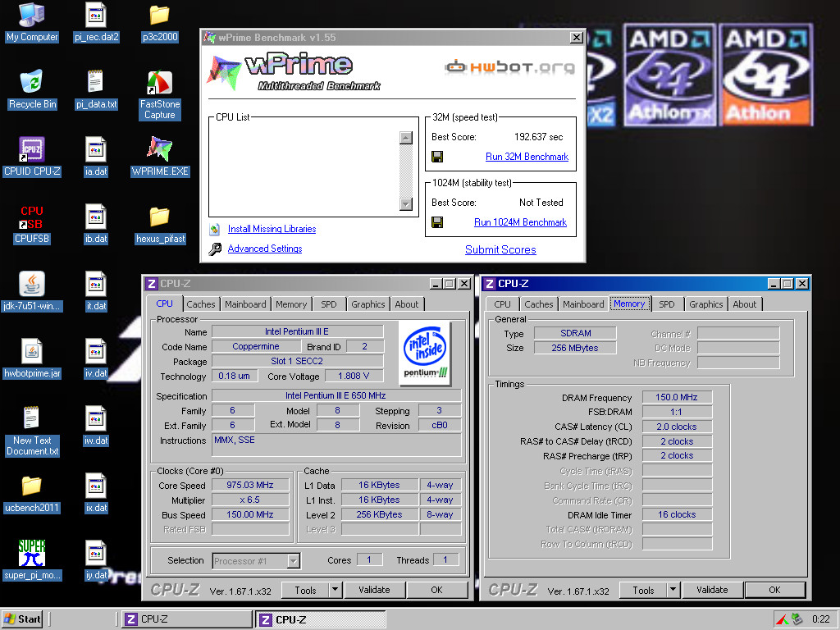This screenshot has height=630, width=840.
Task: Click OK in right CPU-Z window
Action: click(x=774, y=590)
